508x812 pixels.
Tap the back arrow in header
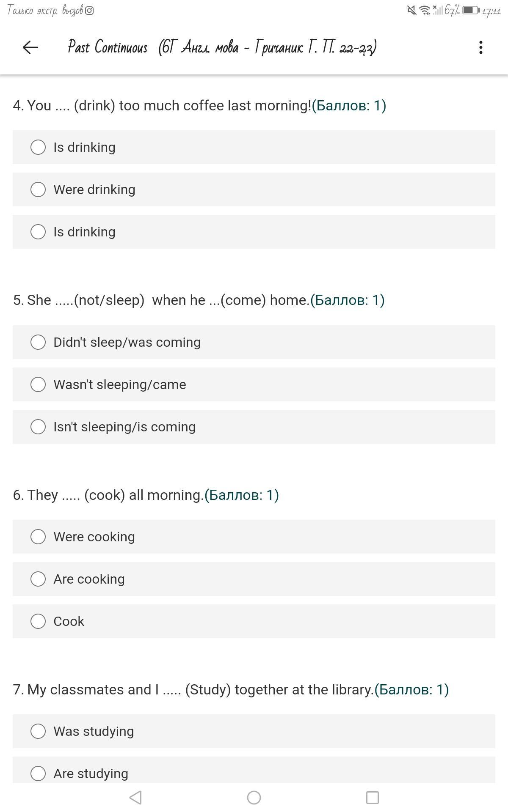[30, 47]
